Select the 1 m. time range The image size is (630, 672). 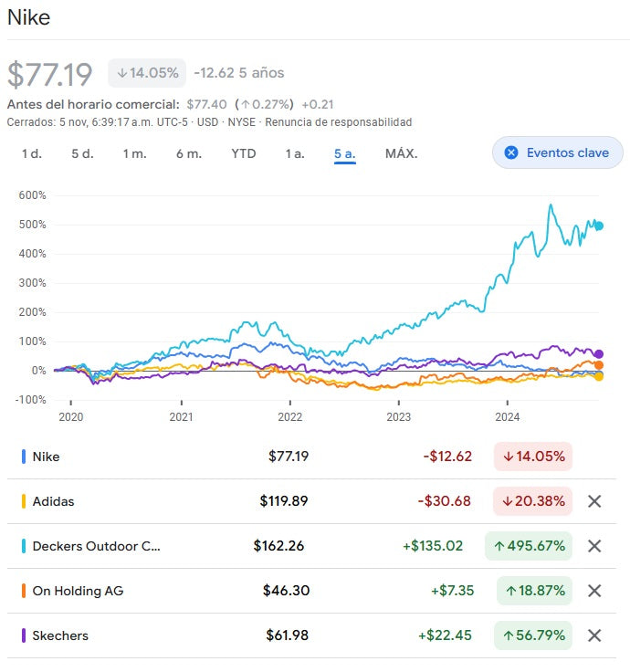pyautogui.click(x=134, y=153)
